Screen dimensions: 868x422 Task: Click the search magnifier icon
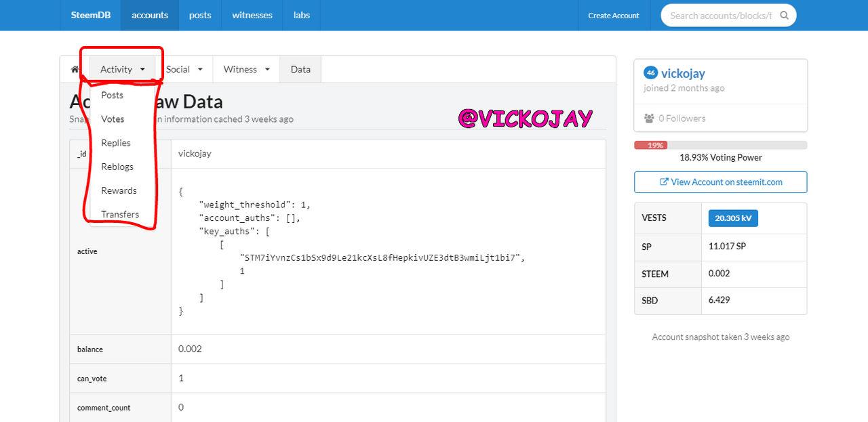point(784,16)
